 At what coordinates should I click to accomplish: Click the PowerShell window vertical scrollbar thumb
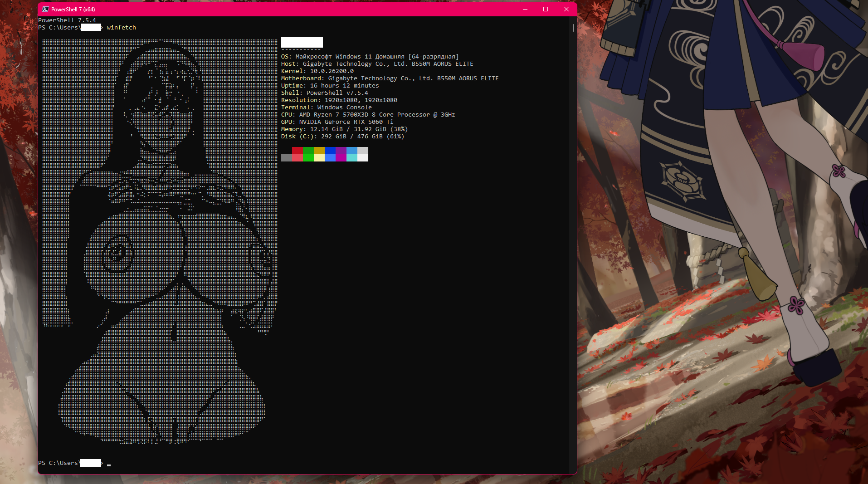[x=573, y=28]
